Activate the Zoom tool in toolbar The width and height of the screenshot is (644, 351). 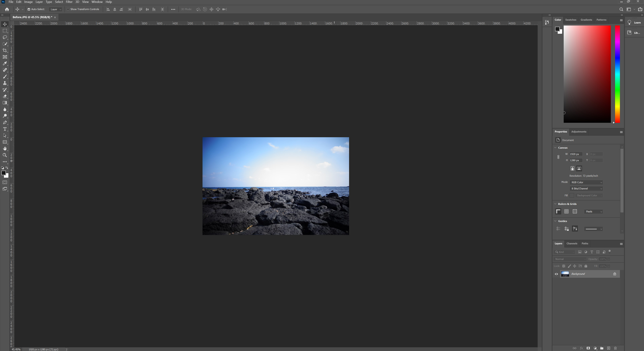[5, 155]
